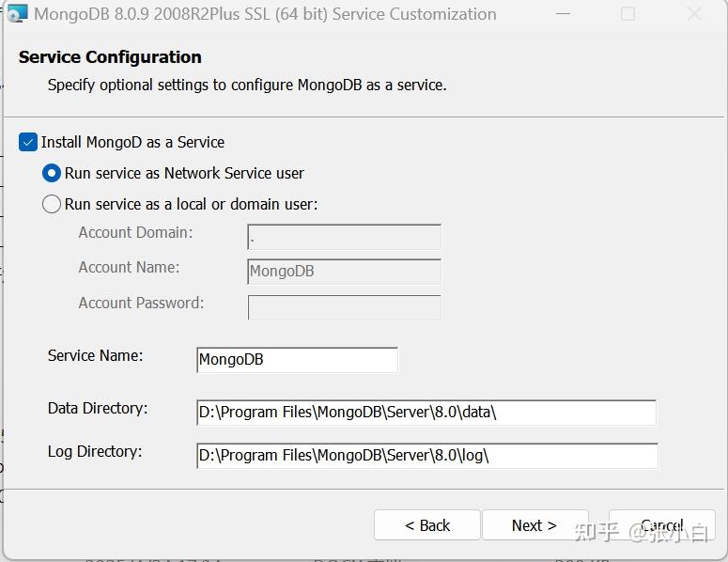Click the window title bar text

click(x=265, y=14)
